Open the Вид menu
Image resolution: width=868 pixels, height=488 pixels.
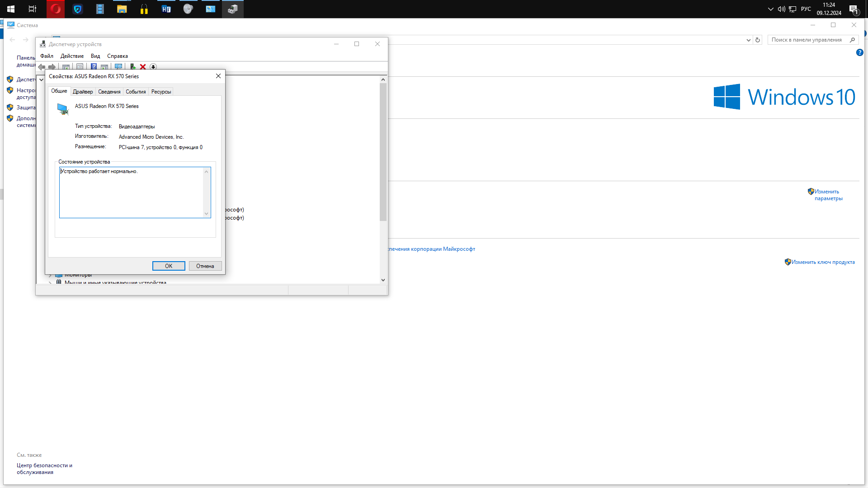click(x=95, y=56)
